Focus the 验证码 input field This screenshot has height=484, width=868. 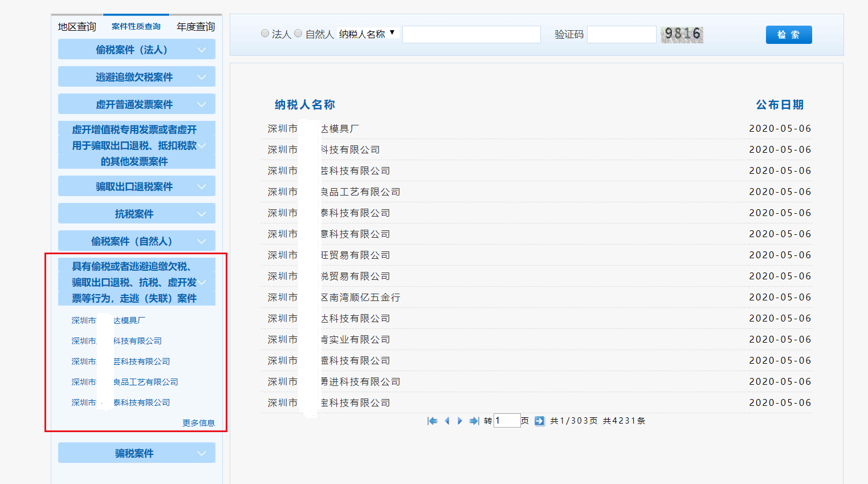[622, 34]
